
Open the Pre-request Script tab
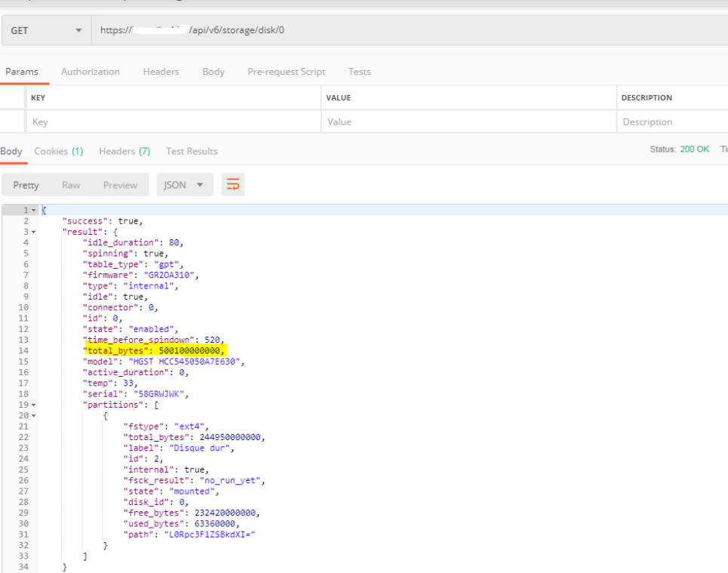286,72
